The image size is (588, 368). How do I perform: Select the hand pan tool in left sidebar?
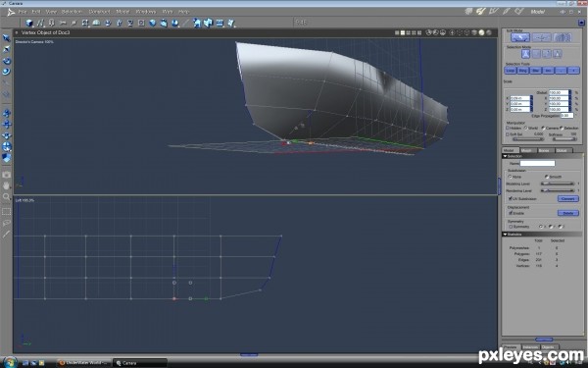click(x=7, y=185)
